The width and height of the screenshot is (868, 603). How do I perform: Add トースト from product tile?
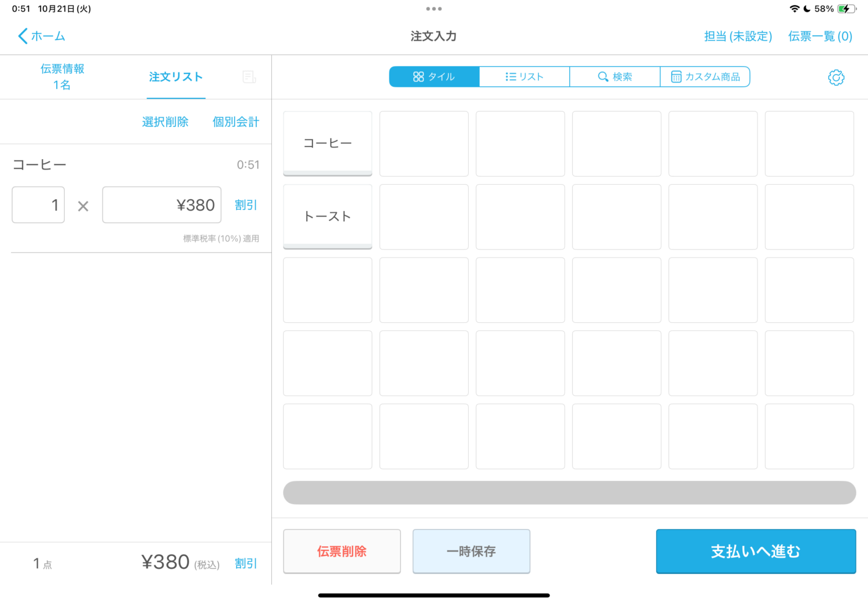click(328, 216)
